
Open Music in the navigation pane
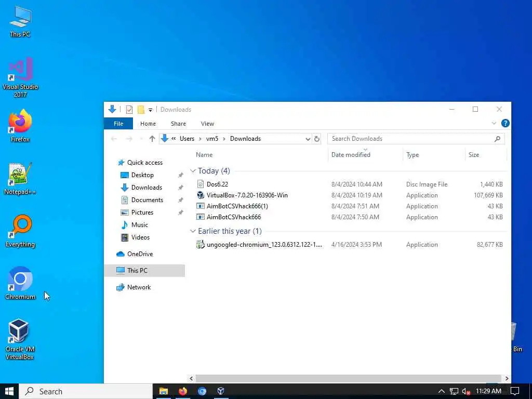(x=139, y=225)
